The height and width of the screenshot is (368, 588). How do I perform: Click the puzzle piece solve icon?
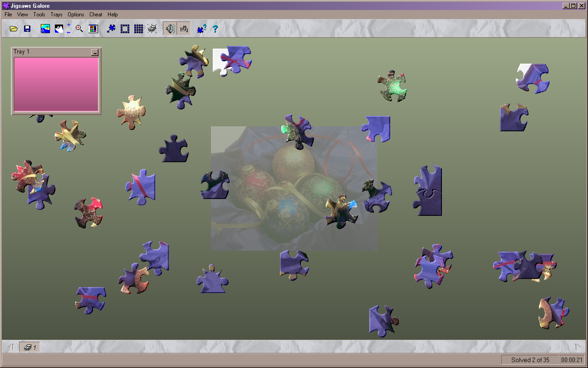(111, 28)
